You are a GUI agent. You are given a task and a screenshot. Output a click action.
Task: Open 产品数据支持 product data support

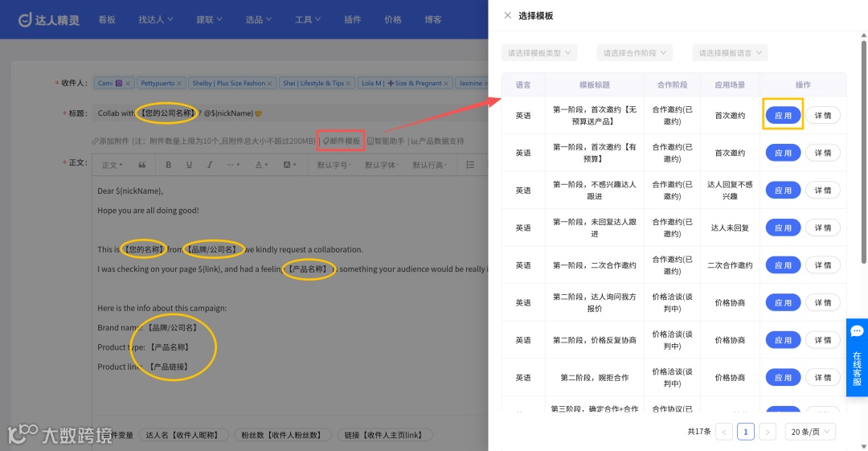pyautogui.click(x=438, y=141)
